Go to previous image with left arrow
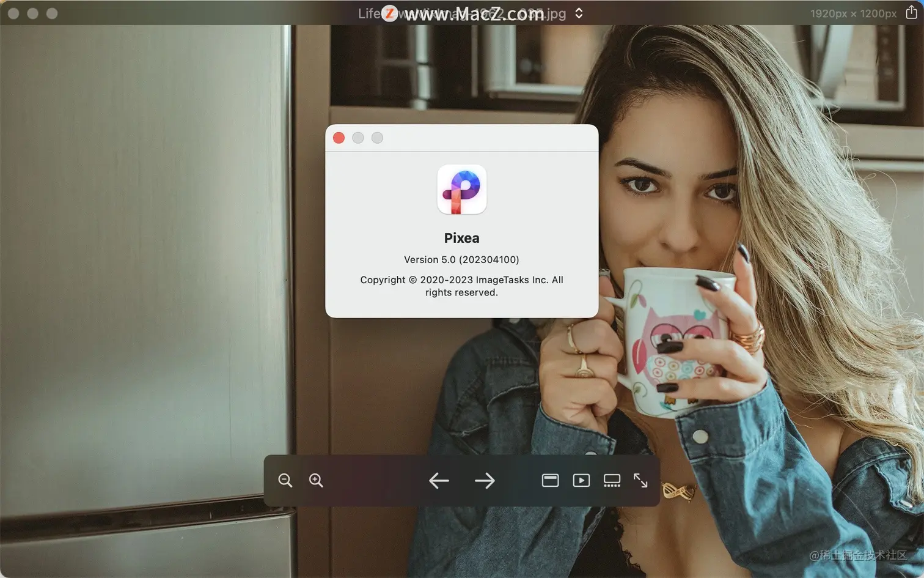The image size is (924, 578). (439, 481)
